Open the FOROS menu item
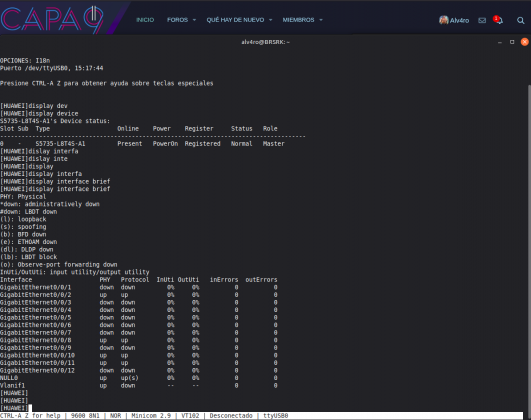The width and height of the screenshot is (531, 420). click(x=177, y=20)
